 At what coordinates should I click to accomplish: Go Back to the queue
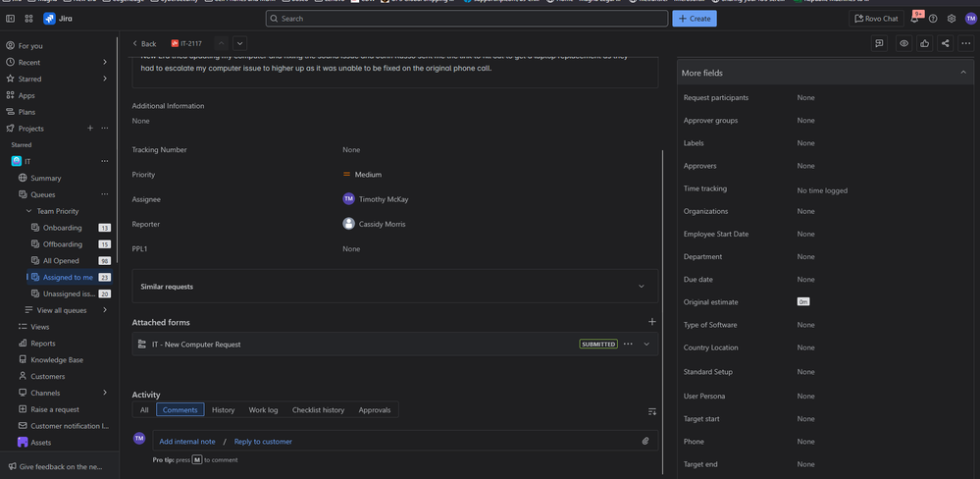pyautogui.click(x=144, y=44)
